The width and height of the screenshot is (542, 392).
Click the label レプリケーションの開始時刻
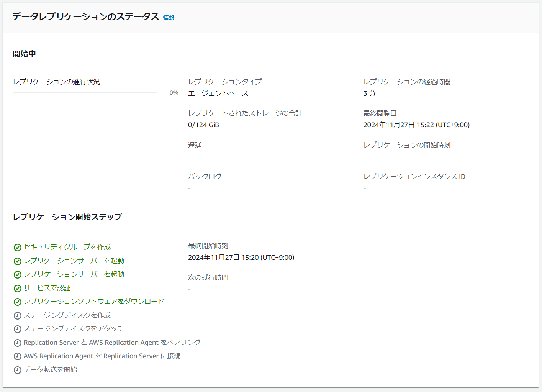pos(407,145)
